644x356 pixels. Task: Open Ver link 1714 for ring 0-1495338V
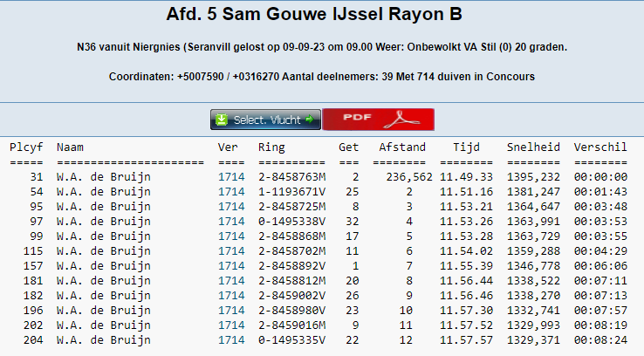point(231,222)
